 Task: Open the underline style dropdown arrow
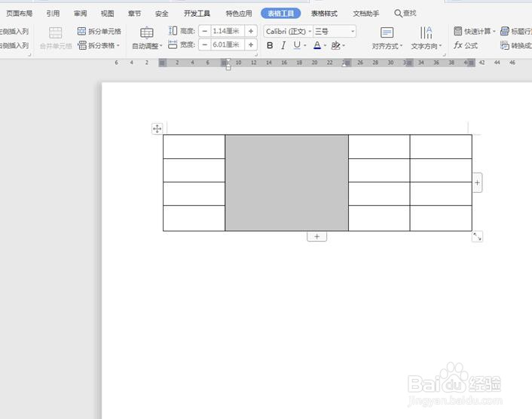pos(305,45)
